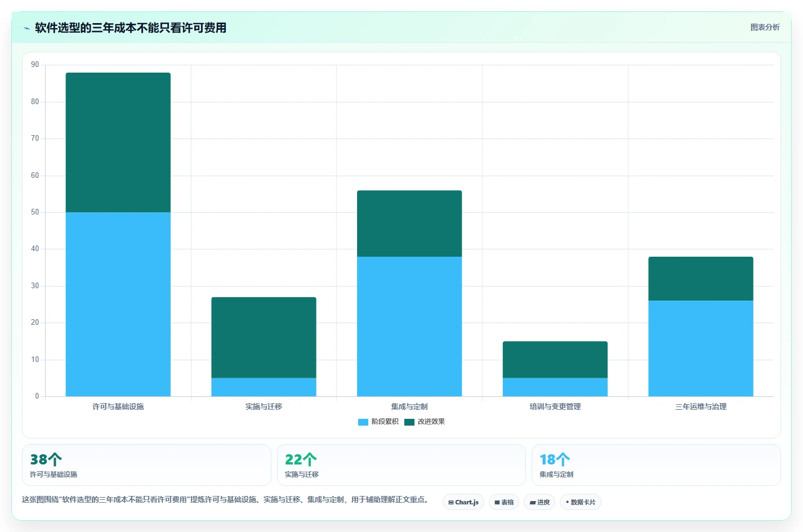Viewport: 803px width, 532px height.
Task: Click the 三年运维与治理 axis label
Action: [x=701, y=406]
